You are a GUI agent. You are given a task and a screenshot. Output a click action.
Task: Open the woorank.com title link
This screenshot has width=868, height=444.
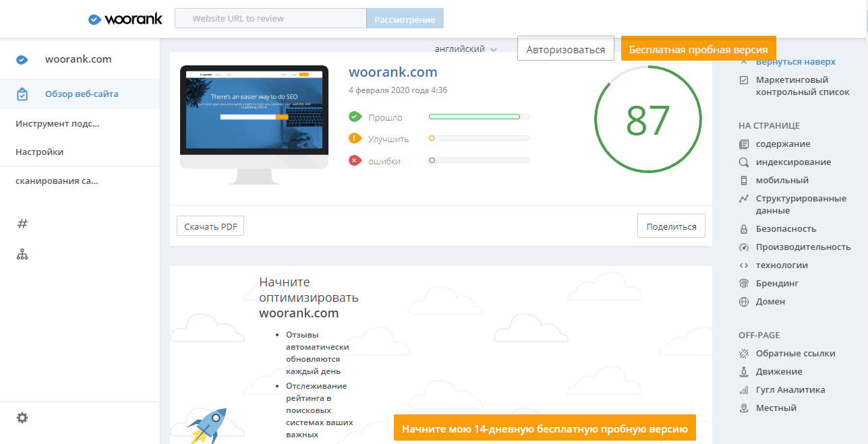393,72
